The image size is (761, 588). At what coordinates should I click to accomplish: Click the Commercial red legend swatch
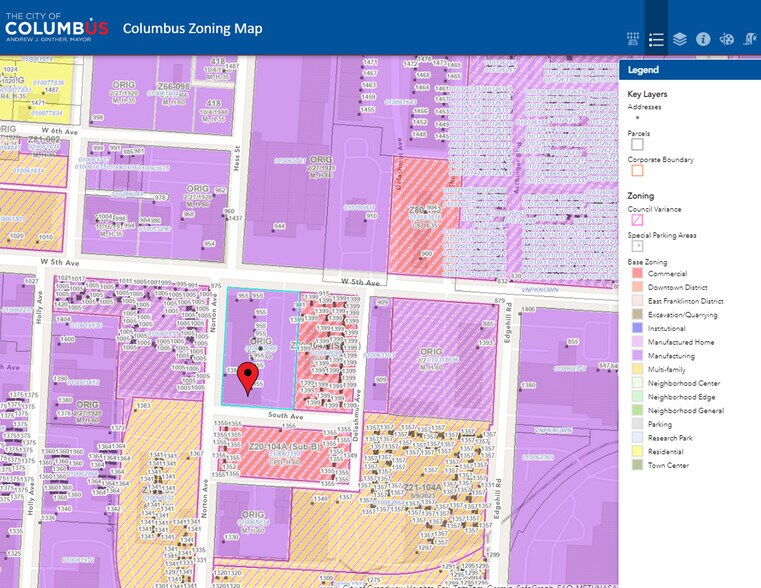pyautogui.click(x=636, y=274)
